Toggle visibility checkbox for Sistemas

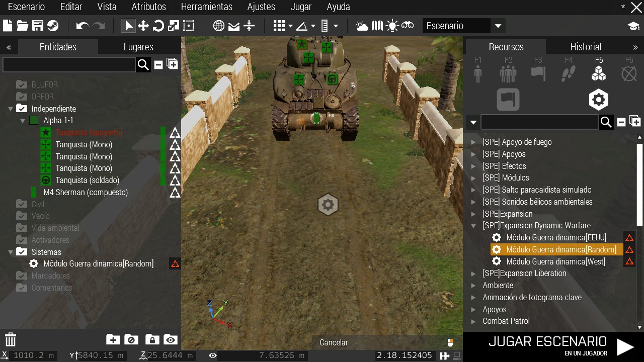click(22, 251)
